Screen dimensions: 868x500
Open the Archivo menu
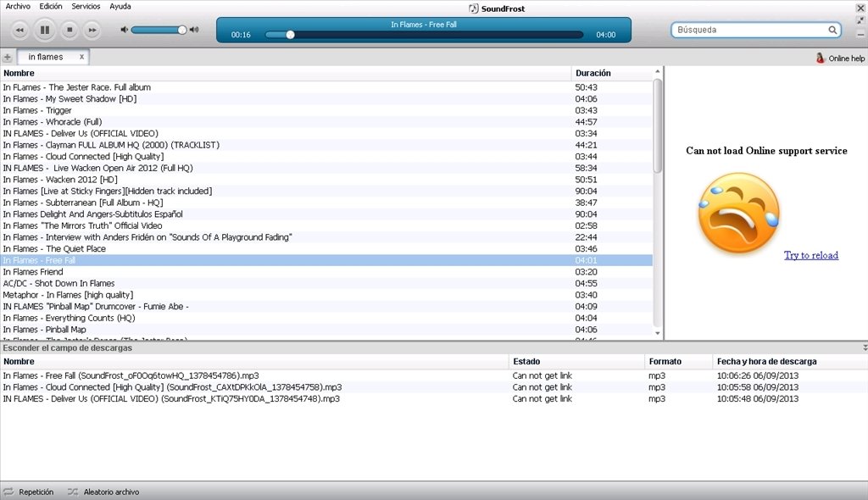pos(18,6)
